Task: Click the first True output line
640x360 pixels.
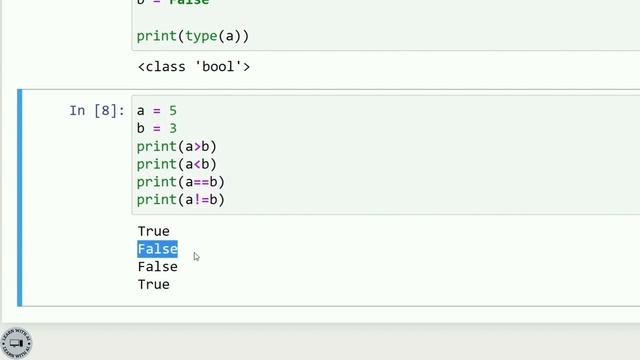Action: coord(153,231)
